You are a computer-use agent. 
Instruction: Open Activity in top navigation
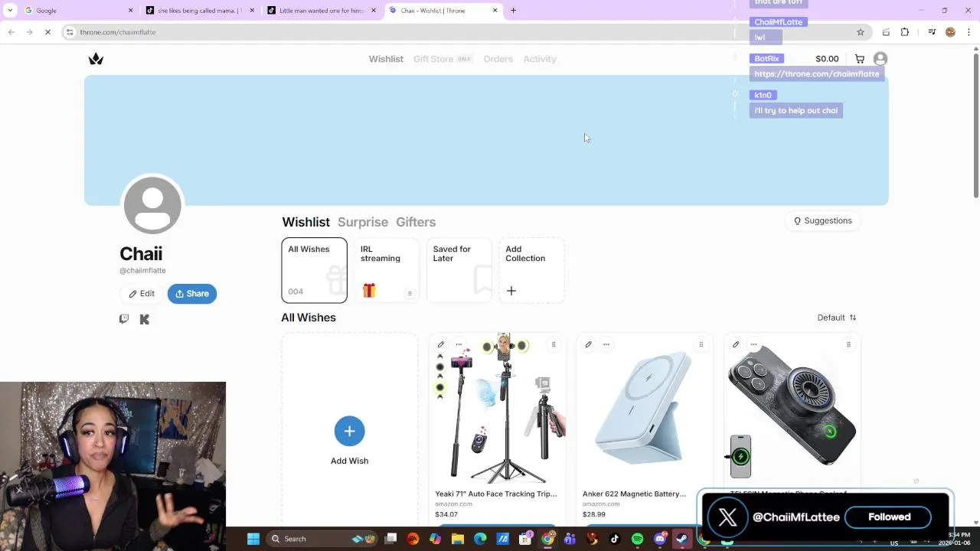540,59
